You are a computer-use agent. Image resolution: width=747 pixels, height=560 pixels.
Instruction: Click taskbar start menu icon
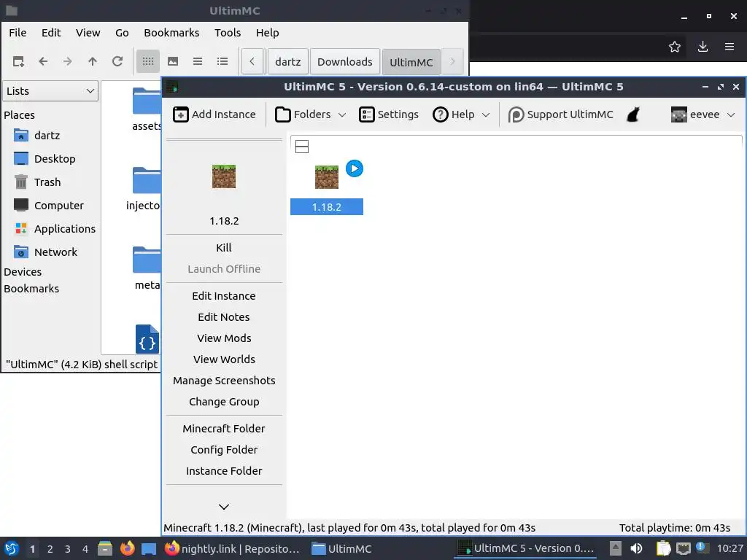click(x=12, y=548)
